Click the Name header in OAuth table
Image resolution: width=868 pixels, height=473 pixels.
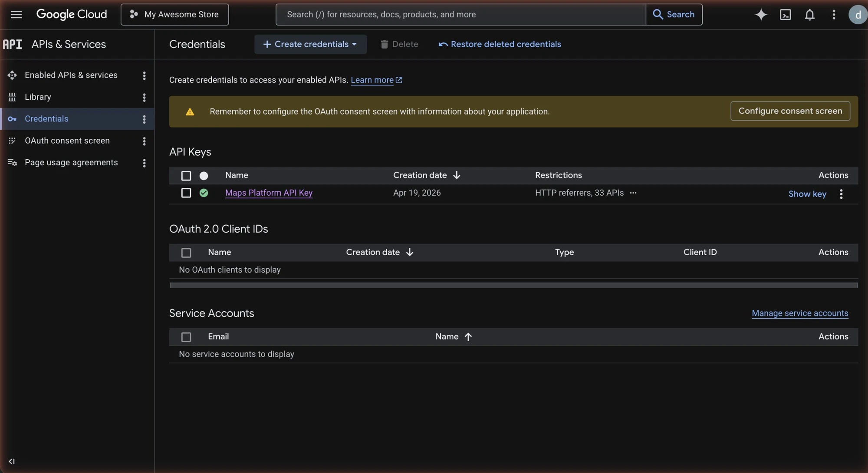(219, 252)
